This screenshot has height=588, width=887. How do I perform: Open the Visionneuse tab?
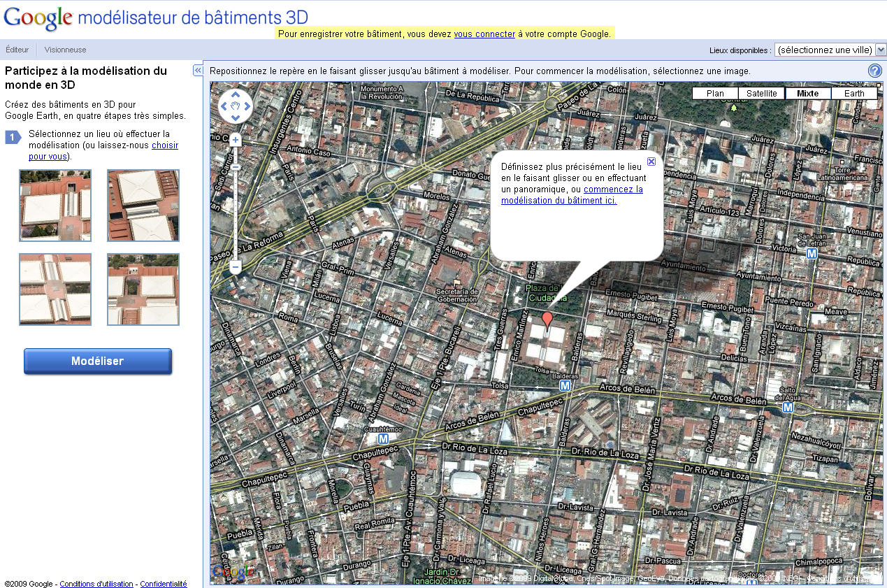tap(66, 50)
